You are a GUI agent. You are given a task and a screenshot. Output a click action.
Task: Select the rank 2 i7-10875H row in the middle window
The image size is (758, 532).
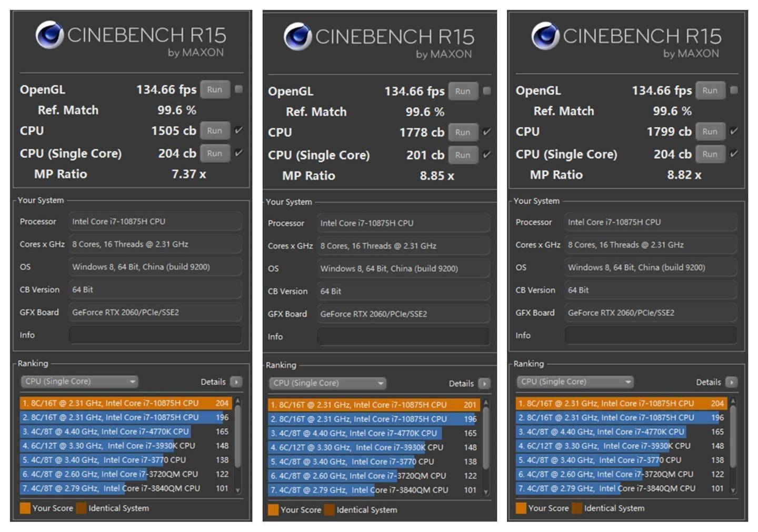374,419
